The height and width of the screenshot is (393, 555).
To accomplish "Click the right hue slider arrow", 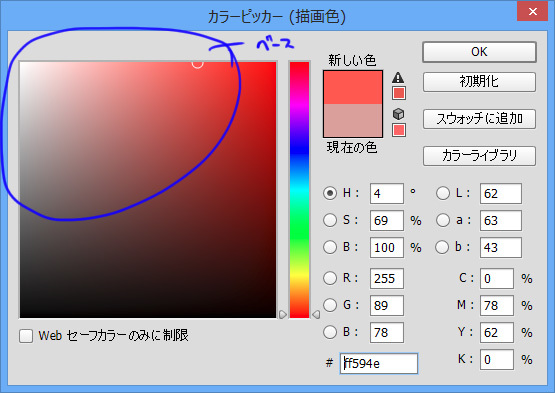I will pyautogui.click(x=316, y=314).
